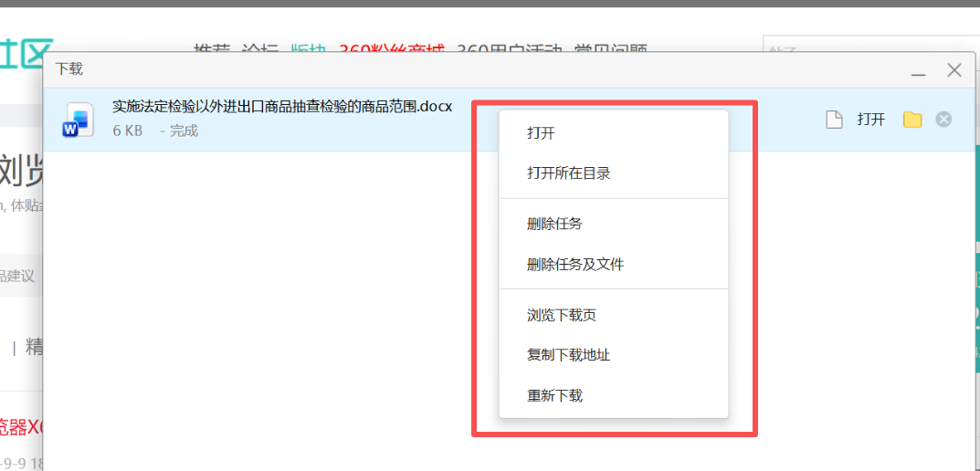This screenshot has width=980, height=471.
Task: Click the blank document icon beside 打开
Action: click(835, 120)
